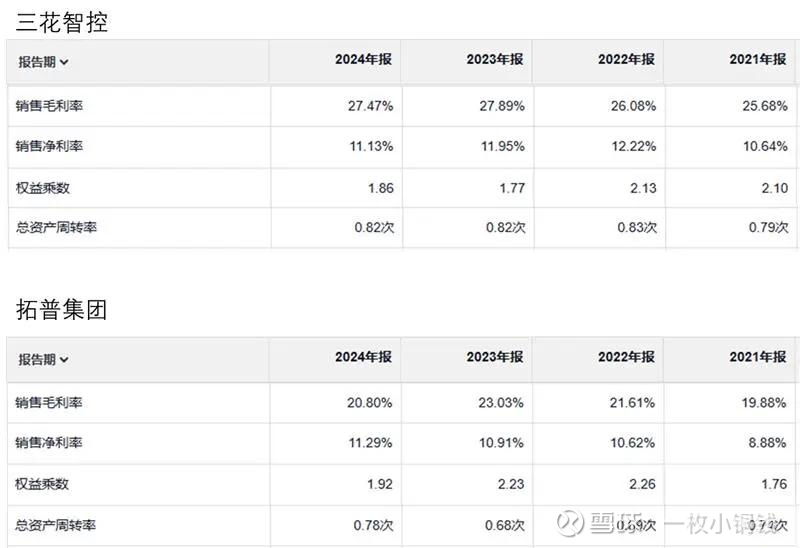Click the 三花智控 company title
Screen dimensions: 800x548
click(x=62, y=22)
